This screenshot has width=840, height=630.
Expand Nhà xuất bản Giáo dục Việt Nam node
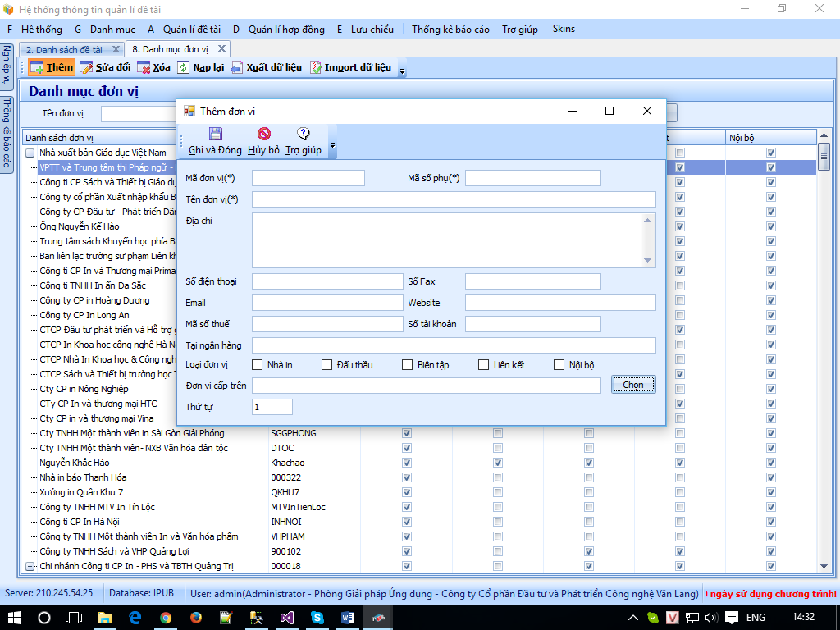pyautogui.click(x=30, y=153)
